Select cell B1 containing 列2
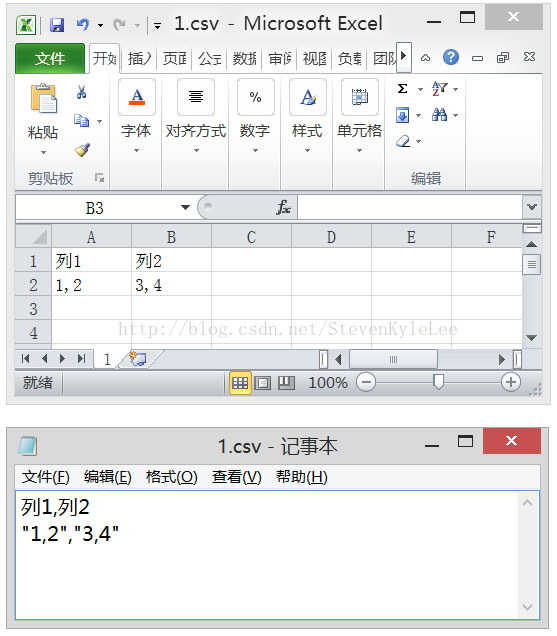The image size is (557, 636). 171,261
